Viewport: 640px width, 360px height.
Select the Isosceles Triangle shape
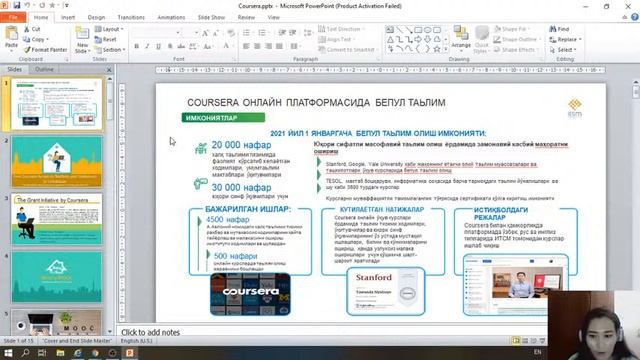pos(390,40)
